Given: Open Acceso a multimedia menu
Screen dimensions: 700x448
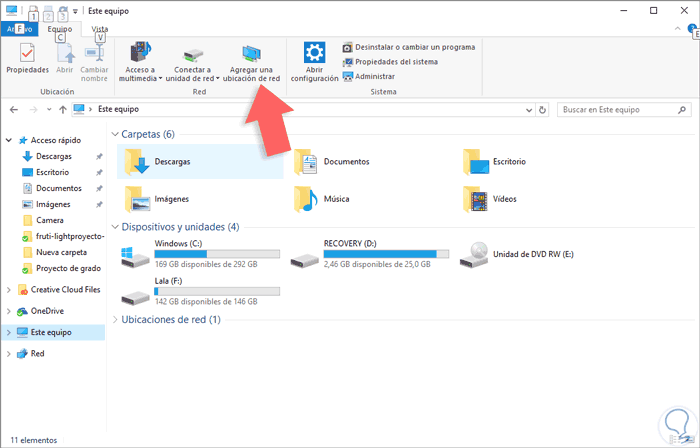Looking at the screenshot, I should 140,62.
